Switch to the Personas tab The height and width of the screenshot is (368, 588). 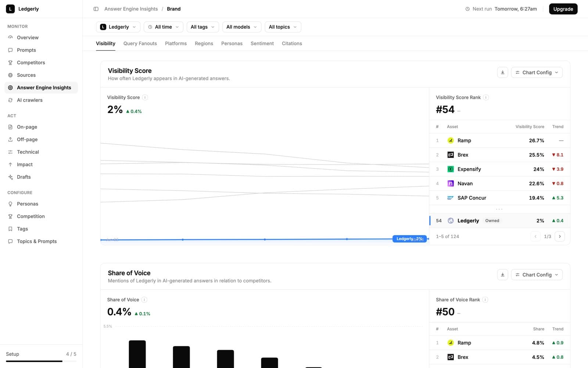pos(232,43)
